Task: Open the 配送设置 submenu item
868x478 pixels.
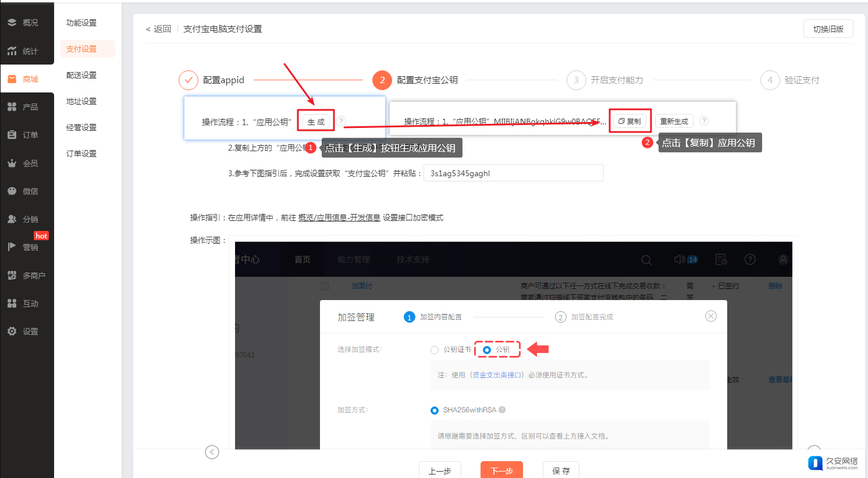Action: tap(81, 75)
